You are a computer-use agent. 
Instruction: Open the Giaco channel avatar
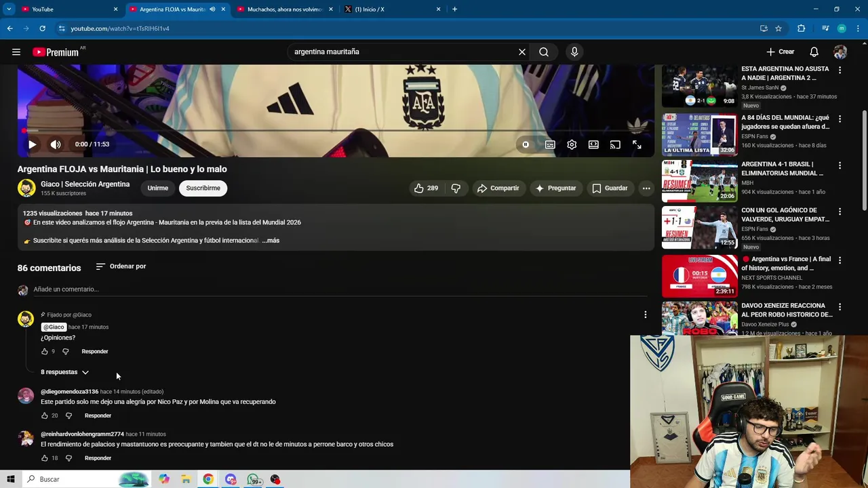click(26, 188)
